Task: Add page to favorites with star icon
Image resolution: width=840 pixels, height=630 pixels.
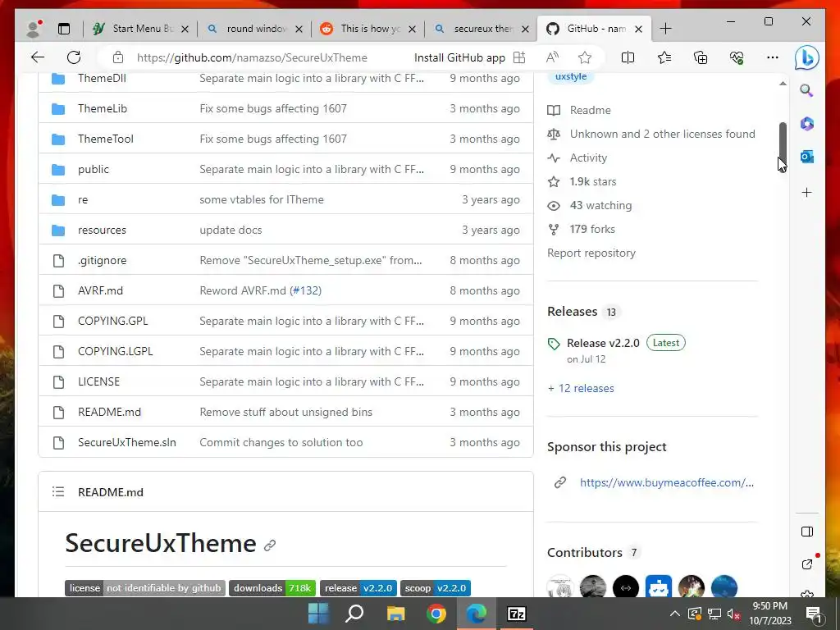Action: point(585,57)
